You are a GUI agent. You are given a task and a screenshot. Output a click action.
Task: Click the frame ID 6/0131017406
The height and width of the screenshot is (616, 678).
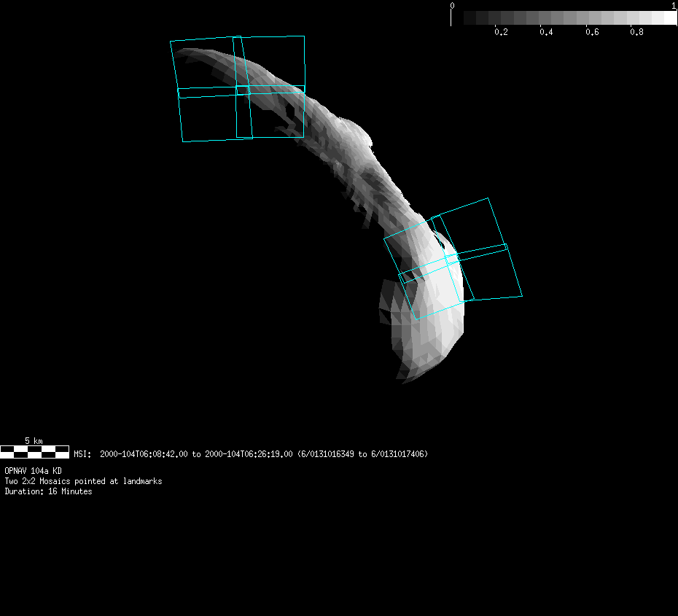[398, 454]
